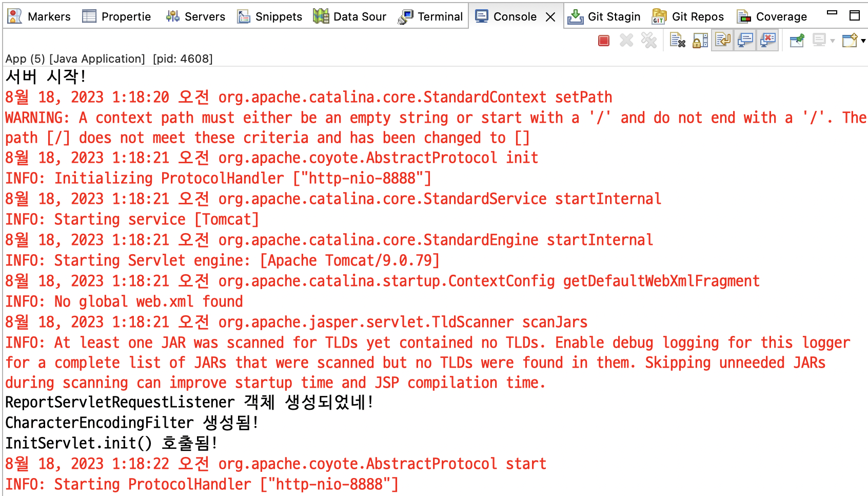Click the StandardContext setPath log line

click(x=309, y=97)
